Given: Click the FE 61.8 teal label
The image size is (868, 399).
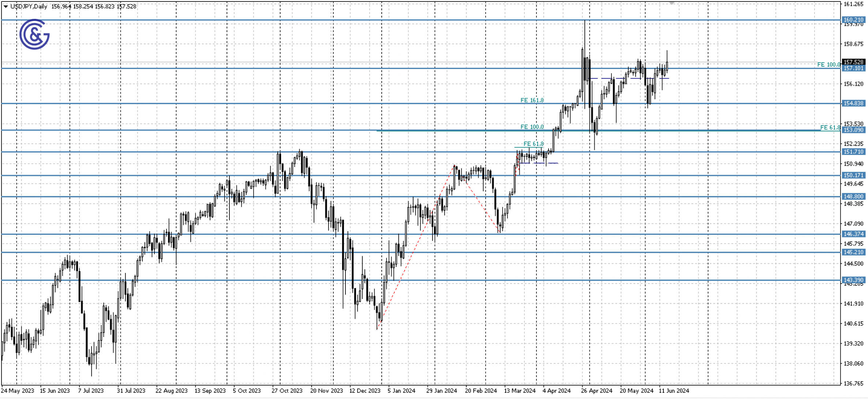Looking at the screenshot, I should pyautogui.click(x=534, y=144).
